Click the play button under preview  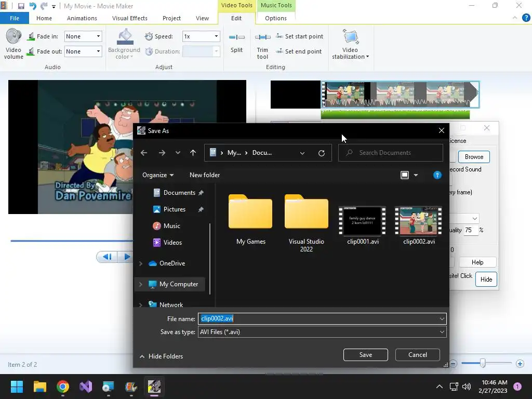click(x=126, y=257)
